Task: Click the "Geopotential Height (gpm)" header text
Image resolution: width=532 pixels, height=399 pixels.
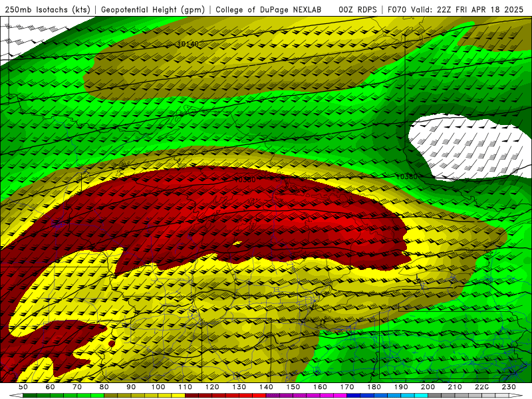Action: pyautogui.click(x=153, y=9)
